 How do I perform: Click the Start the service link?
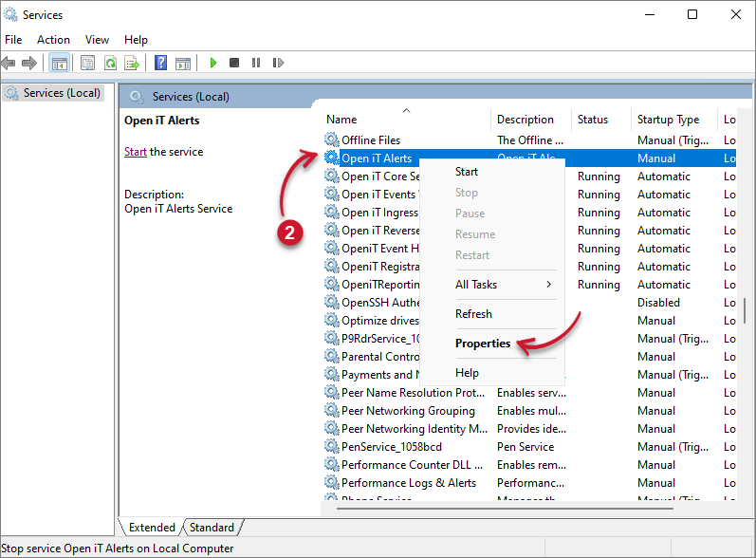tap(136, 152)
